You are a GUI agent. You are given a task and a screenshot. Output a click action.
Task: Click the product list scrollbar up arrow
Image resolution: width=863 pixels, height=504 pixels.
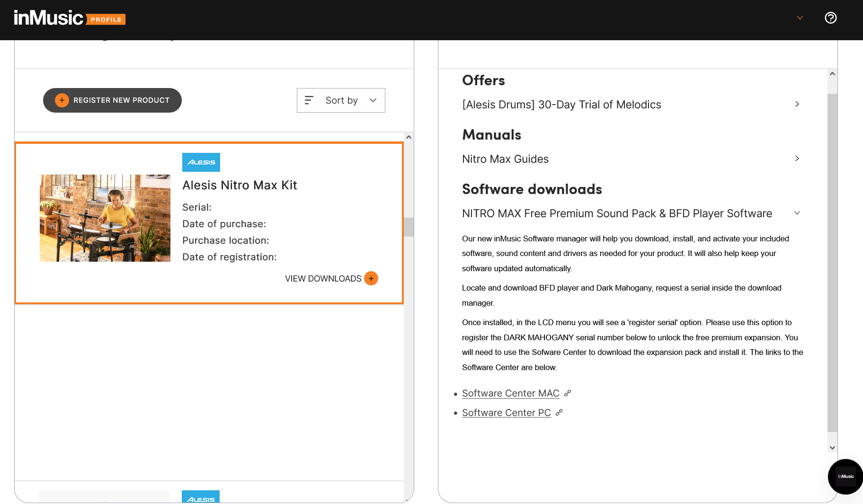409,137
